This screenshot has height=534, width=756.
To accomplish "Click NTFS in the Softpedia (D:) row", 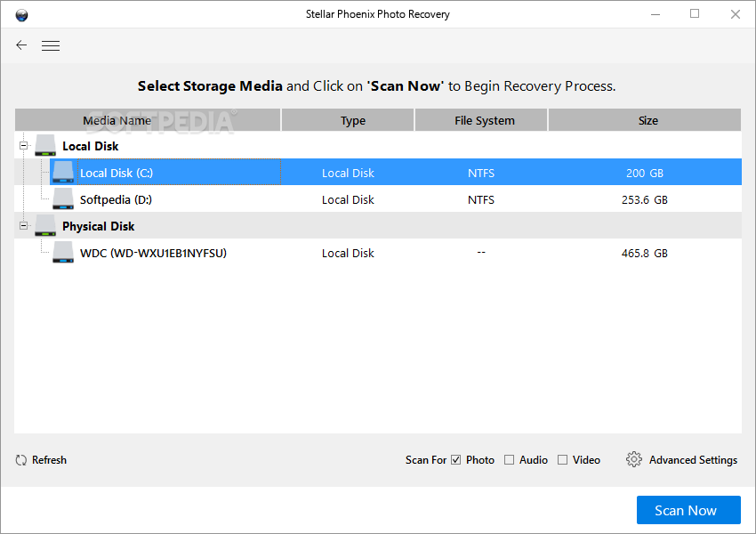I will tap(481, 199).
